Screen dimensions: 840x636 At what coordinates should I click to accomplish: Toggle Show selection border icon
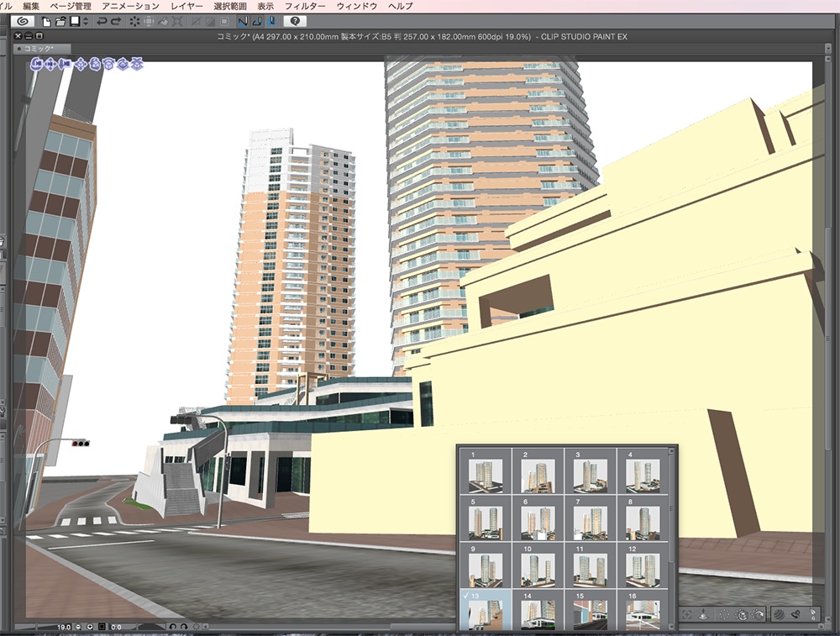click(x=224, y=22)
